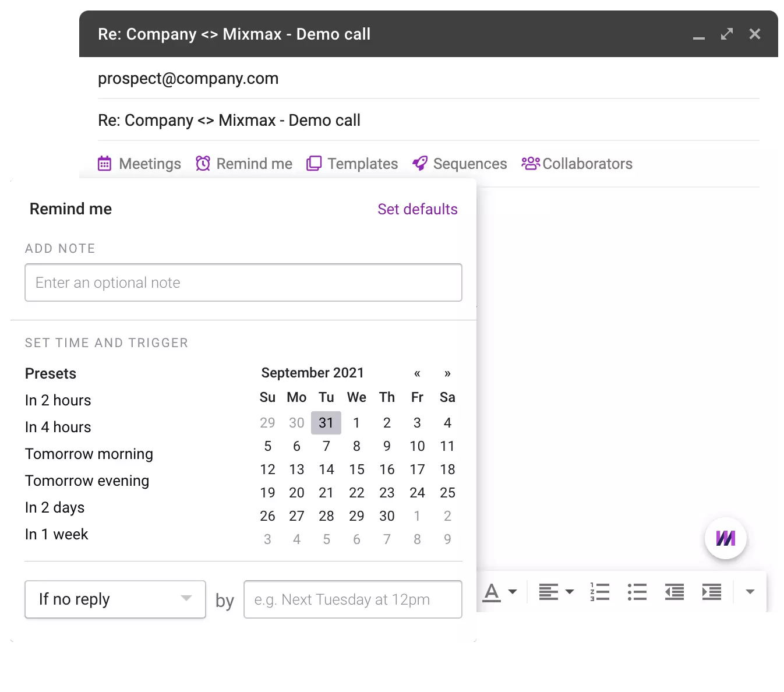The width and height of the screenshot is (784, 692).
Task: Click the reminder date text field
Action: point(353,599)
